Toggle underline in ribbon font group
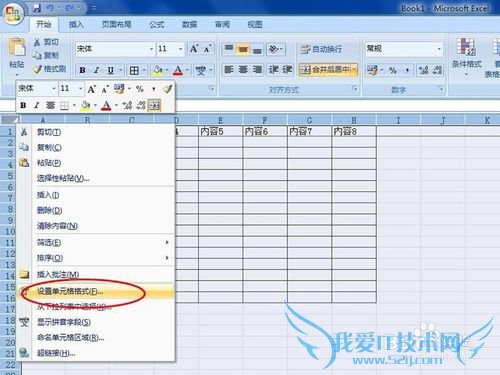This screenshot has height=375, width=500. 110,70
